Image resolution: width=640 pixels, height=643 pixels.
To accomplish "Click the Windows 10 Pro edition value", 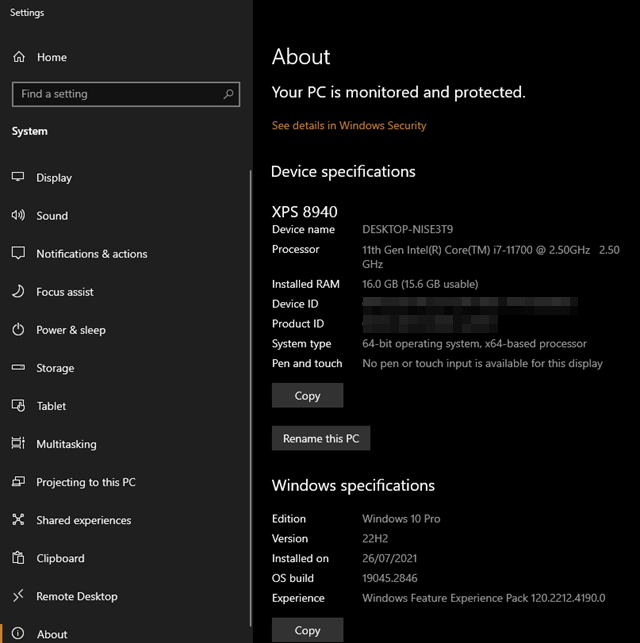I will click(401, 519).
